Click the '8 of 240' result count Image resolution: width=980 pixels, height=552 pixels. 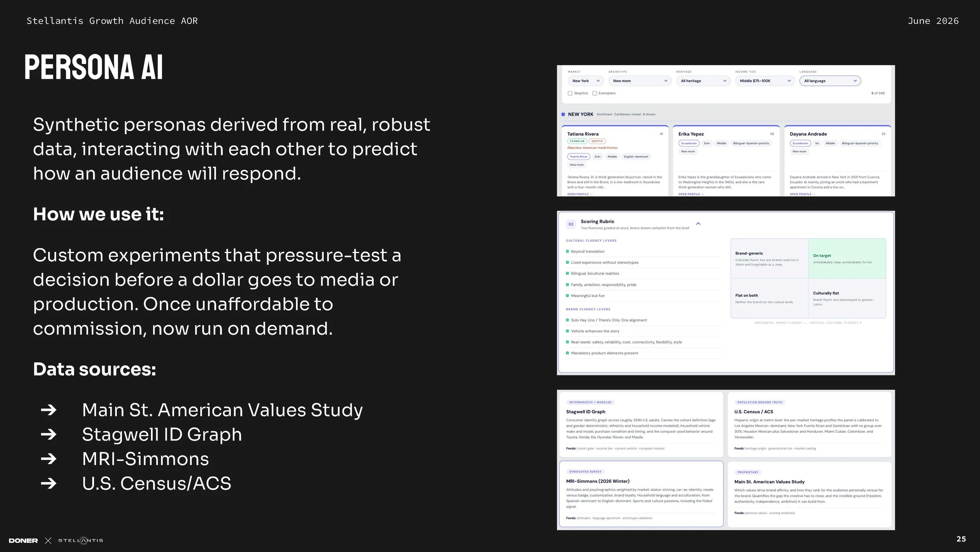[x=878, y=93]
